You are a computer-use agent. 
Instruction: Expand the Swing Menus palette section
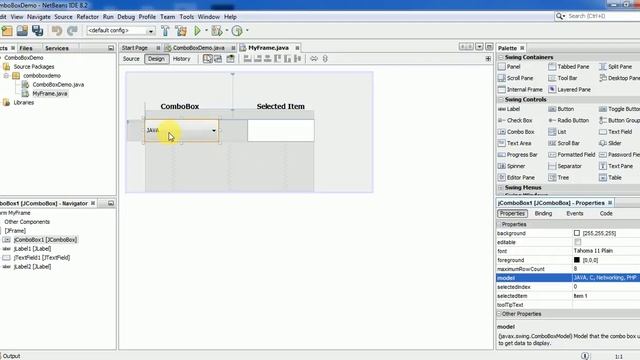point(501,188)
